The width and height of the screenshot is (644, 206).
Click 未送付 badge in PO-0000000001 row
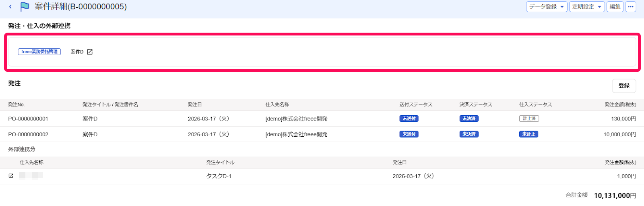(x=409, y=119)
